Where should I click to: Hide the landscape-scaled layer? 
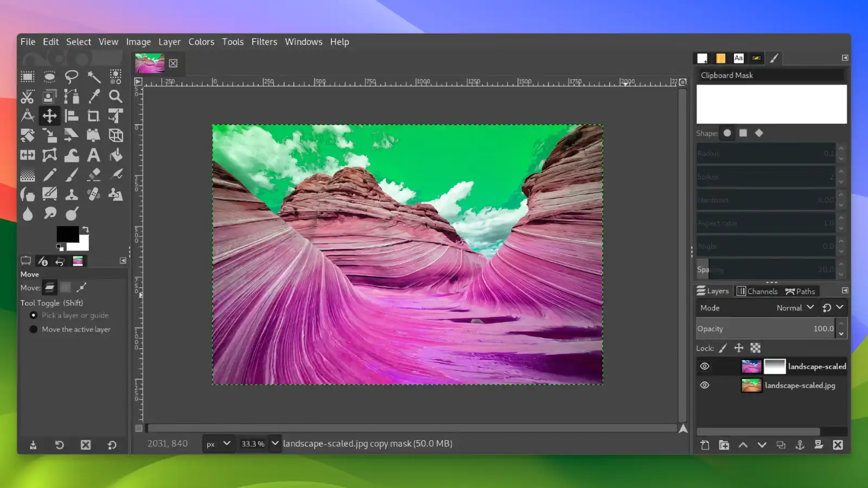[x=704, y=366]
